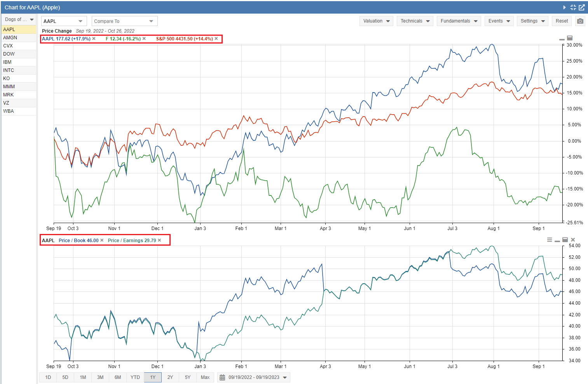The height and width of the screenshot is (384, 588).
Task: Open the valuation pane menu lines icon
Action: click(x=550, y=240)
